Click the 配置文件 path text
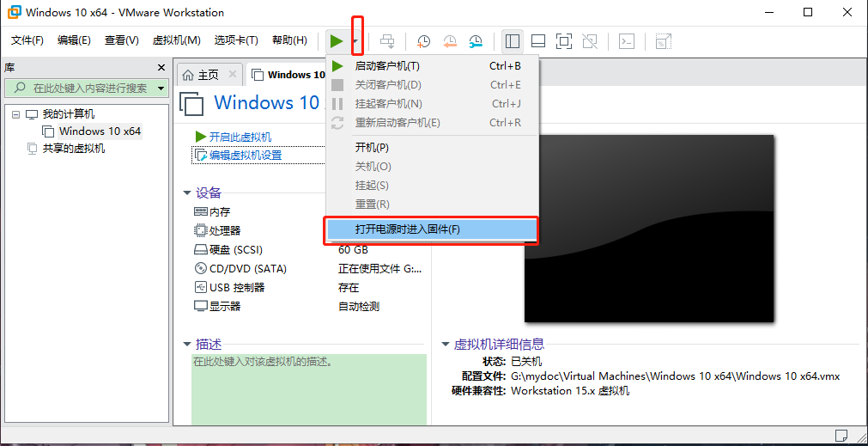This screenshot has height=446, width=868. (x=676, y=376)
